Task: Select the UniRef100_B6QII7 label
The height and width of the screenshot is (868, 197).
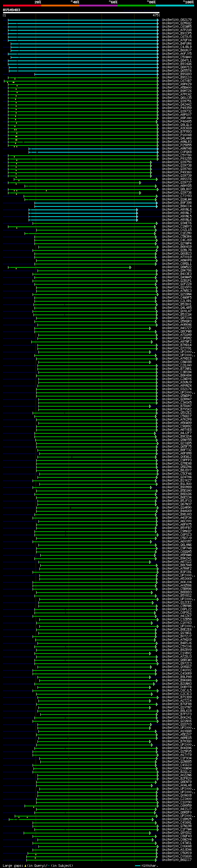Action: tap(177, 860)
